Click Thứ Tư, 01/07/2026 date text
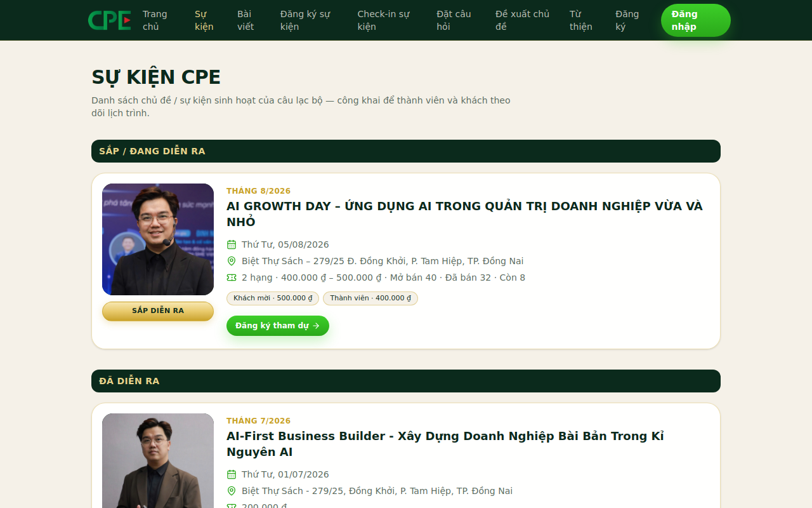 [285, 474]
